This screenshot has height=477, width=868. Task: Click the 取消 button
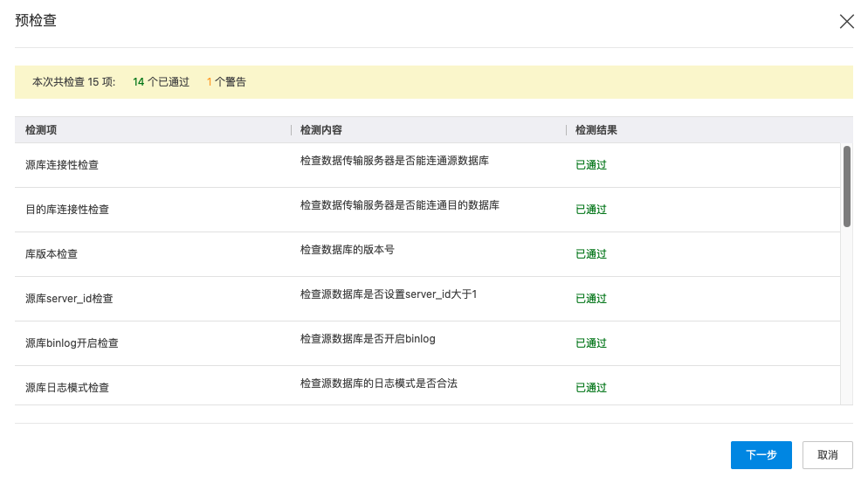pyautogui.click(x=827, y=455)
